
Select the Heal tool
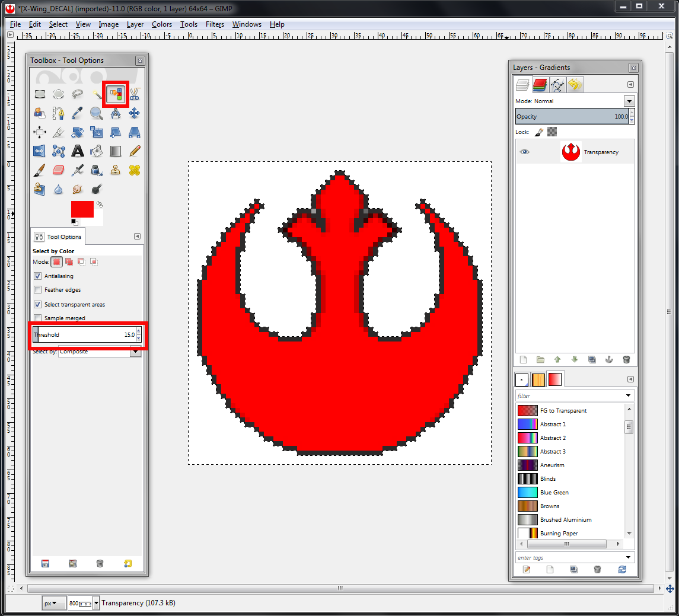(134, 170)
